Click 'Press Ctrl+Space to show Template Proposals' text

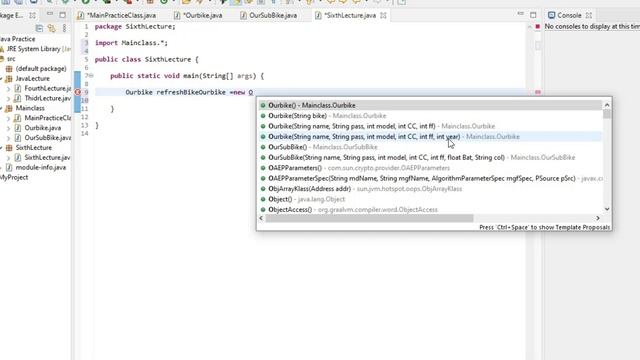pos(544,227)
